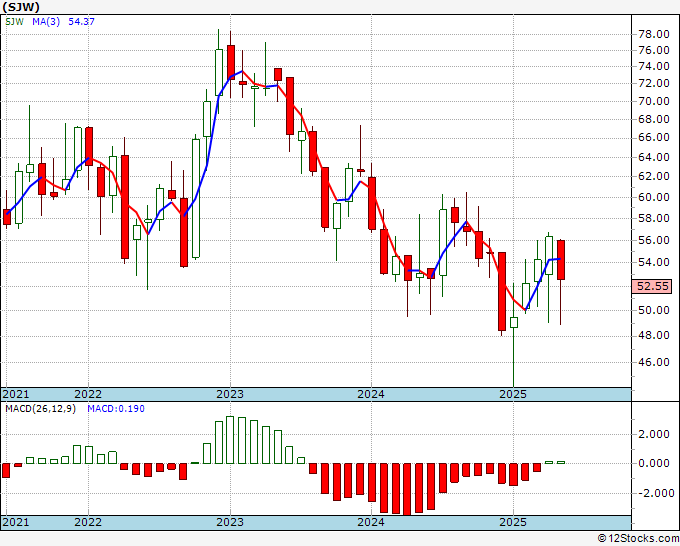Click the 74.00 price axis label
The image size is (680, 546).
point(654,66)
